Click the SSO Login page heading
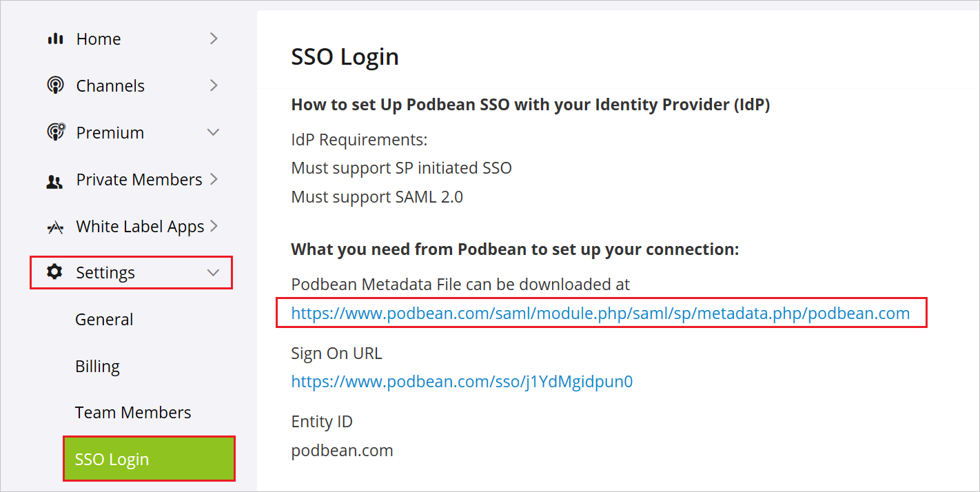 [x=345, y=57]
